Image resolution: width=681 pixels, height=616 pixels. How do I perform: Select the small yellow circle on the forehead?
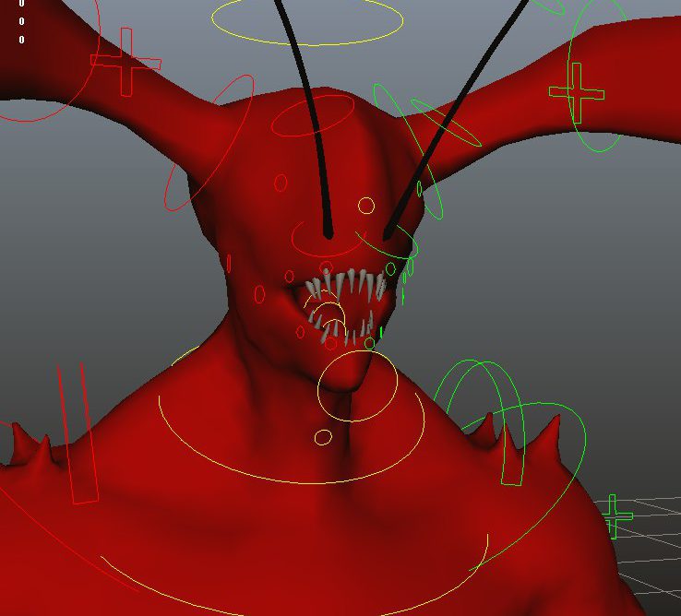point(366,205)
